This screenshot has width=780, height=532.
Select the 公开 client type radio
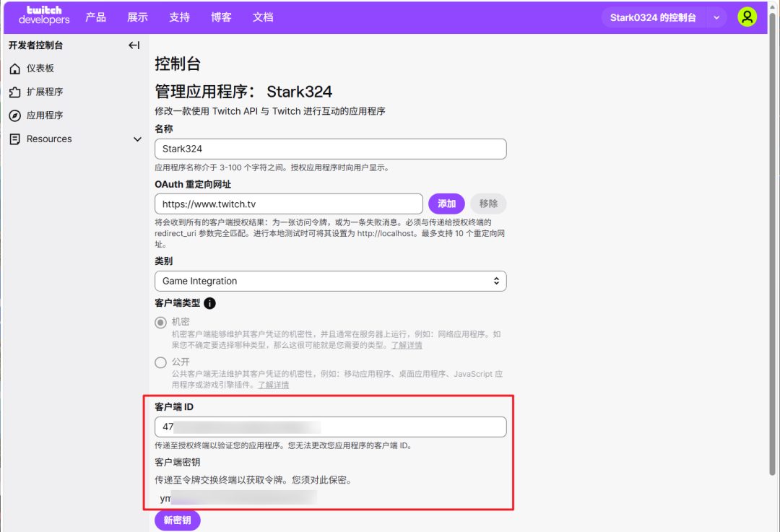(x=160, y=362)
